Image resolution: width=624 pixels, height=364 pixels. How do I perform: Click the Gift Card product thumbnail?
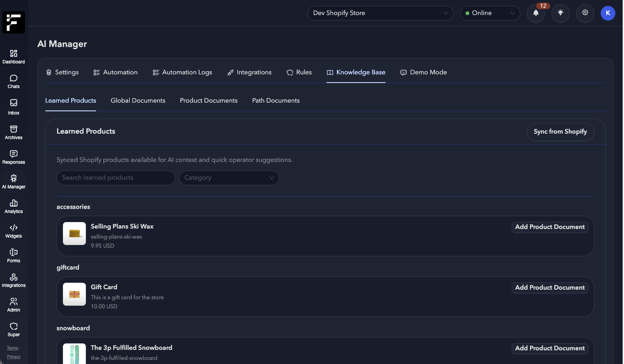click(x=74, y=294)
